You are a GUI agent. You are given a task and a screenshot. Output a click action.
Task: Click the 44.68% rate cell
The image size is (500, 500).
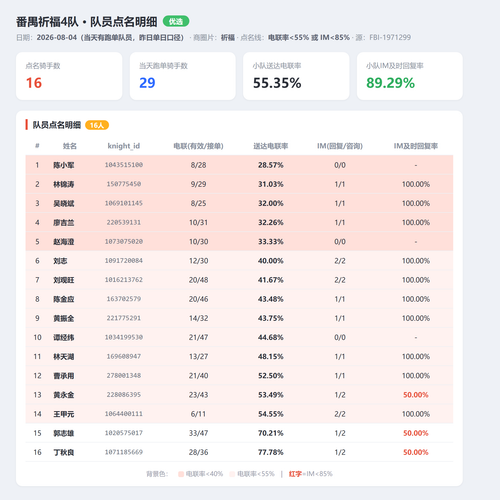(271, 337)
